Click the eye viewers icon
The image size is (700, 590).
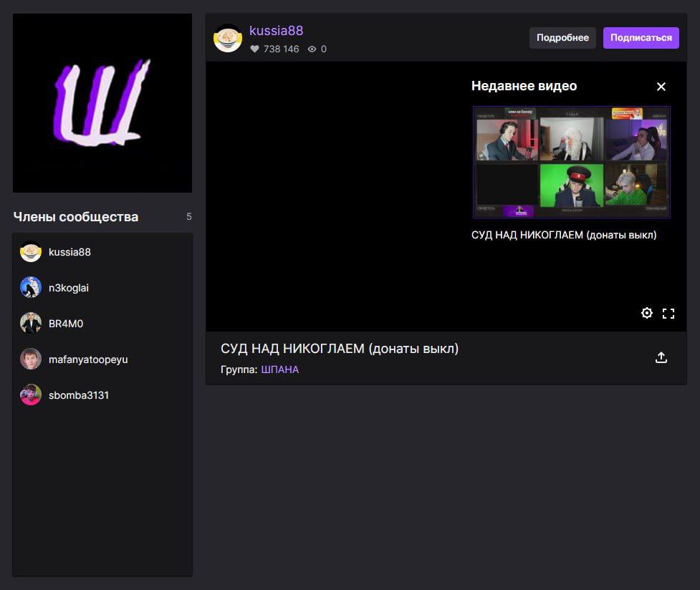pyautogui.click(x=312, y=49)
